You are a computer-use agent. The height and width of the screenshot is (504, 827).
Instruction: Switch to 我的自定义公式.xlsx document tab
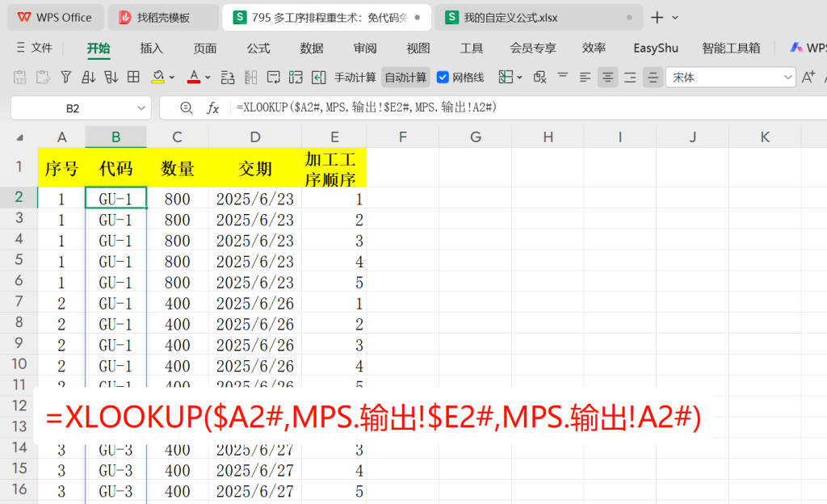pos(539,18)
